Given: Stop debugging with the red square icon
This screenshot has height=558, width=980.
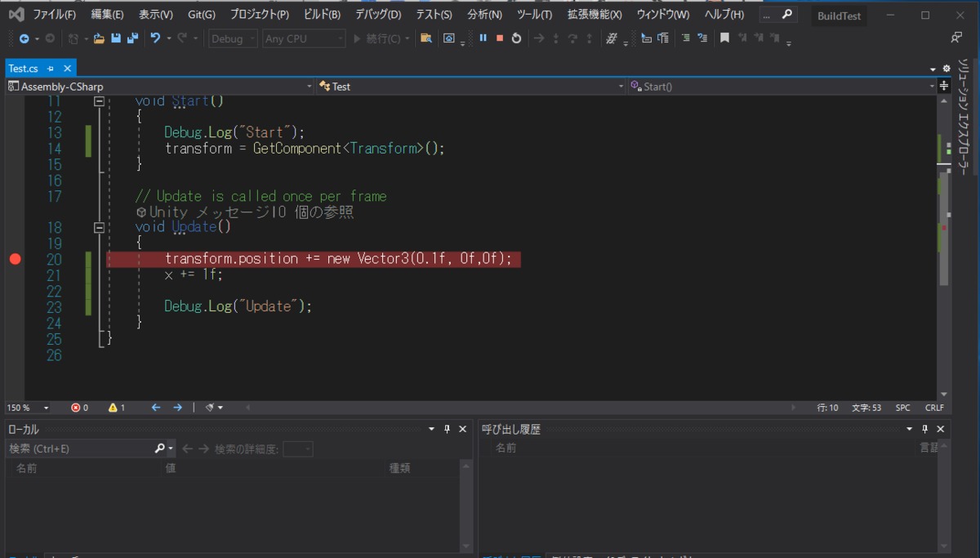Looking at the screenshot, I should (x=500, y=38).
